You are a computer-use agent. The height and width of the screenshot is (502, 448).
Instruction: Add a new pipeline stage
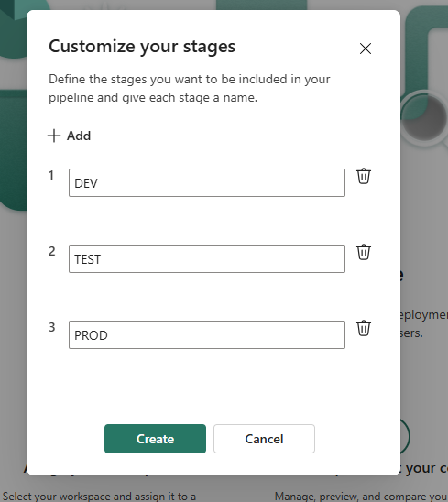tap(69, 136)
